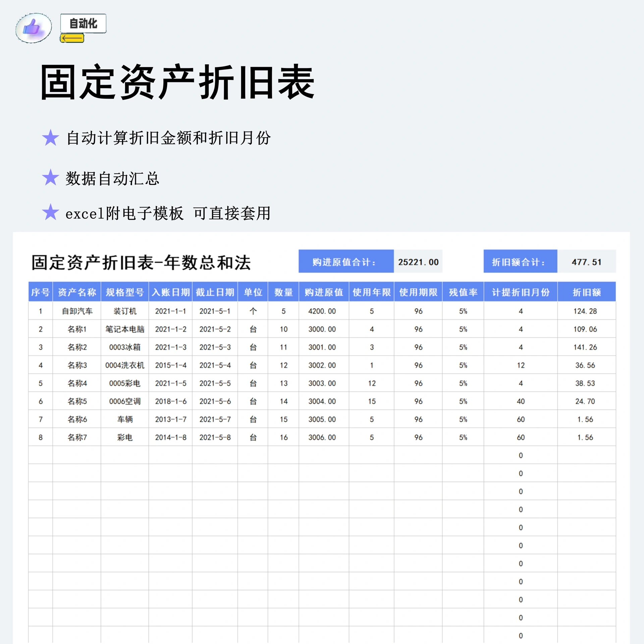Click the thumbs-up icon at top
The width and height of the screenshot is (644, 644).
(34, 28)
